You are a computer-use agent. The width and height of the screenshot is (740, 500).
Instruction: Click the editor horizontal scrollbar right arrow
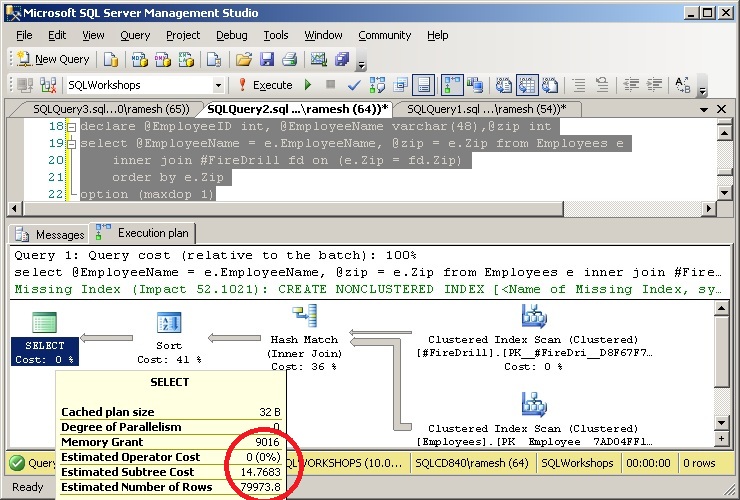point(708,208)
